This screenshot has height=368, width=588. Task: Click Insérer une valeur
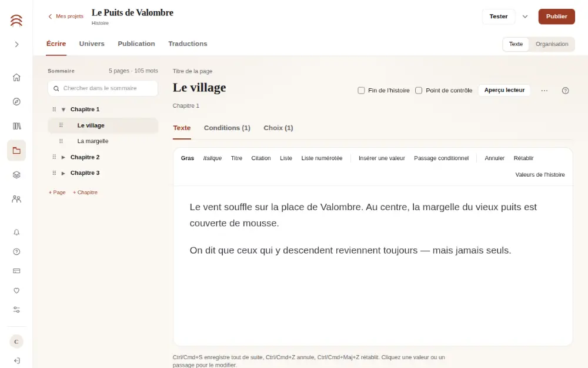pyautogui.click(x=382, y=158)
